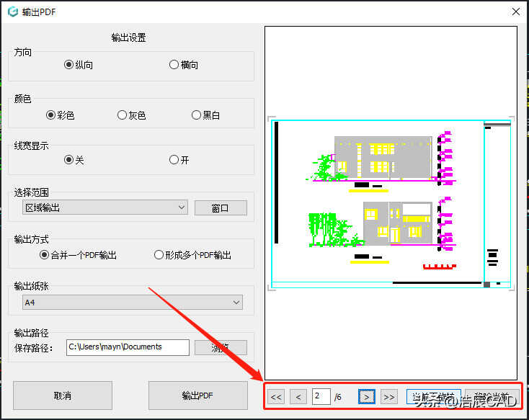Viewport: 529px width, 420px height.
Task: Go to previous page with < button
Action: 298,397
